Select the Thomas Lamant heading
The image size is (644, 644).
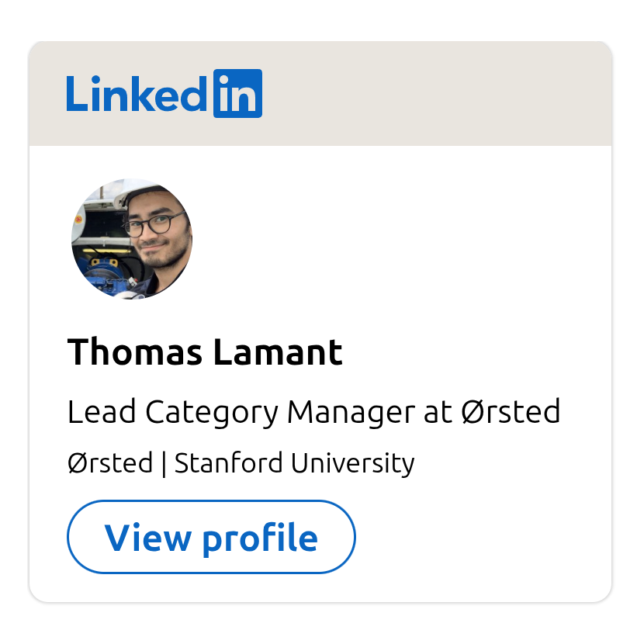[x=205, y=351]
